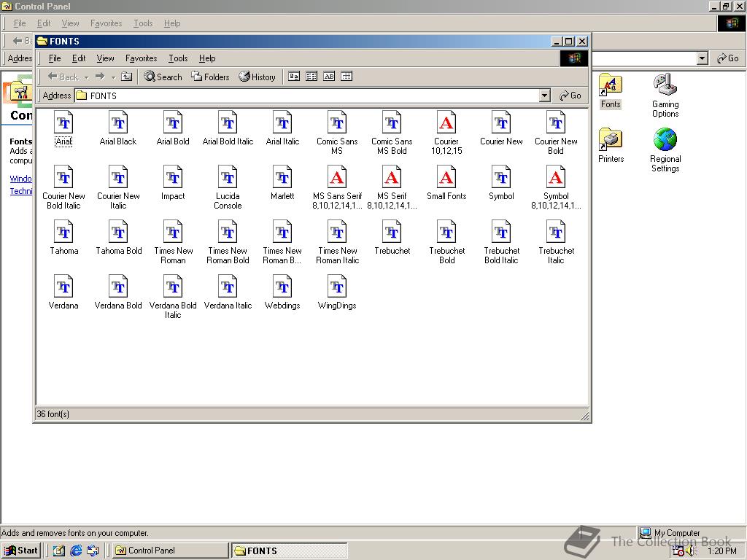Open View menu in FONTS window
Screen dimensions: 747x560
105,58
